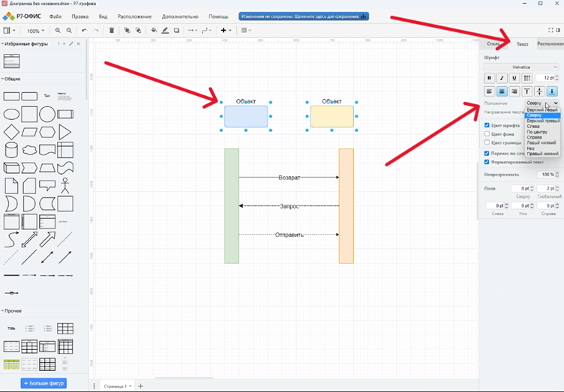The width and height of the screenshot is (564, 392).
Task: Open the 100% zoom level dropdown
Action: 34,31
